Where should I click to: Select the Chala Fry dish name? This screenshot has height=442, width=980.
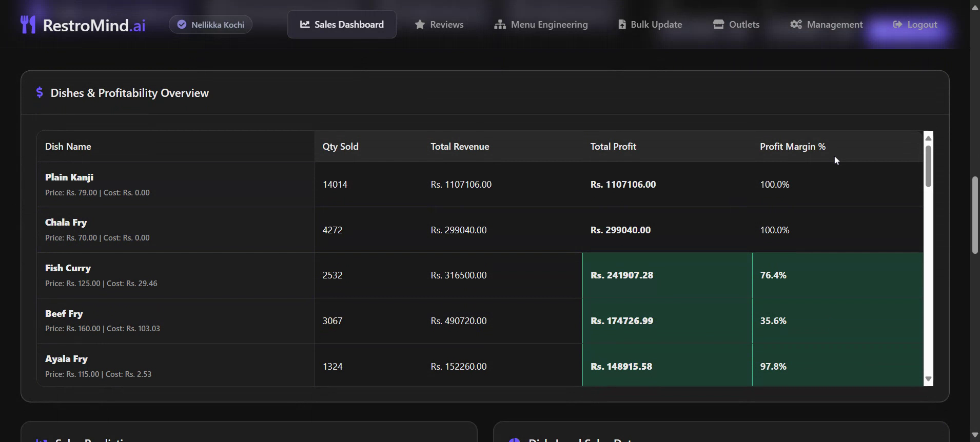click(x=66, y=223)
